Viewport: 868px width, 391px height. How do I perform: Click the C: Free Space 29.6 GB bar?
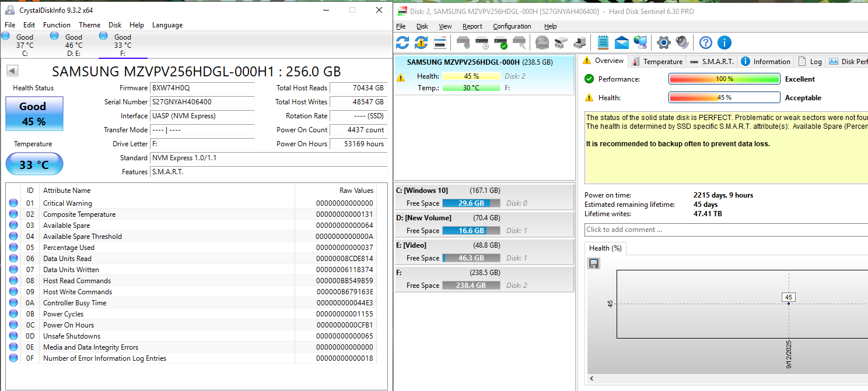(x=471, y=203)
